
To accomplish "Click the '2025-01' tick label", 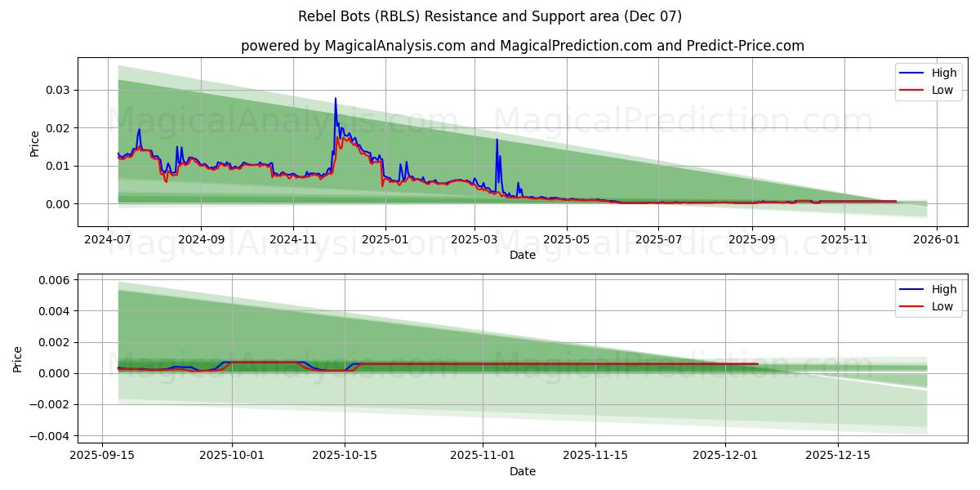I will 385,240.
